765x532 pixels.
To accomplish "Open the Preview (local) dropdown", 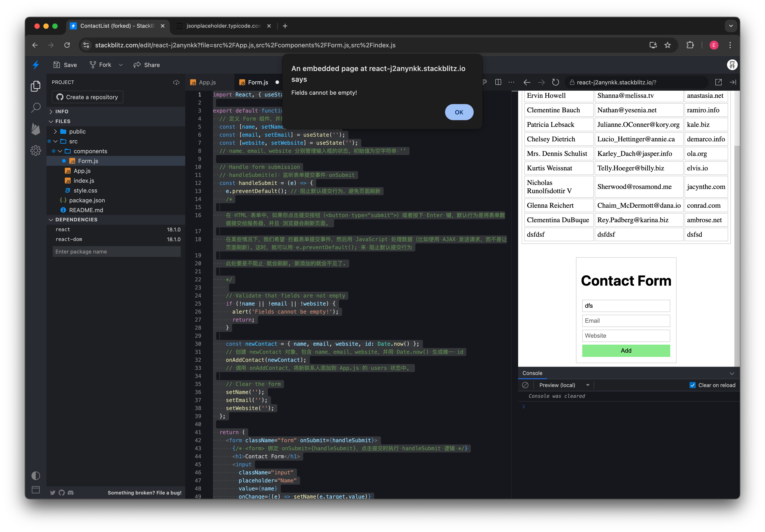I will click(564, 385).
